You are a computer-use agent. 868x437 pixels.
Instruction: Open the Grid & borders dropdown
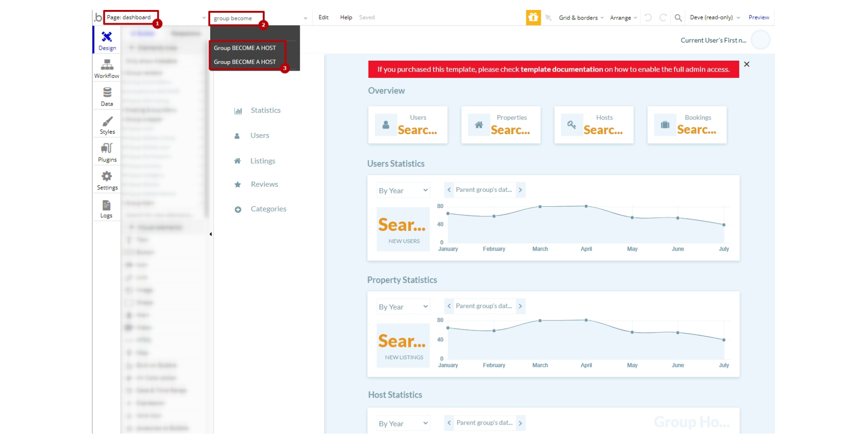[x=581, y=18]
